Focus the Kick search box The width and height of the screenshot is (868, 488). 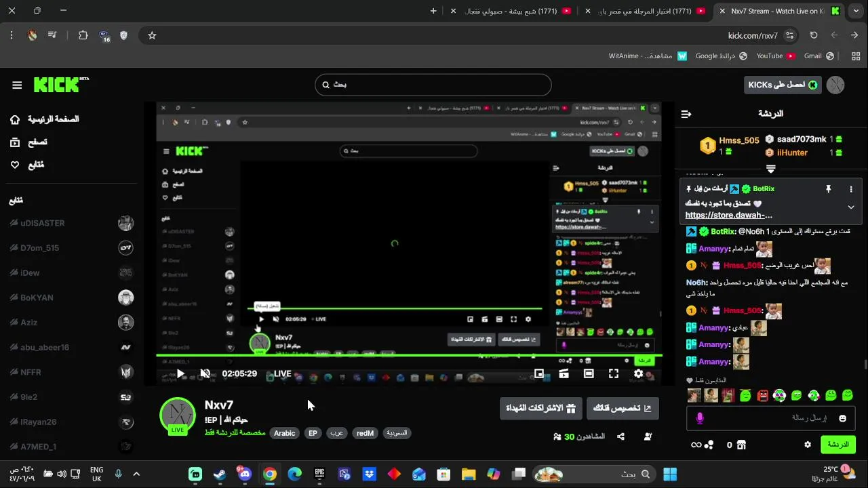(x=433, y=85)
